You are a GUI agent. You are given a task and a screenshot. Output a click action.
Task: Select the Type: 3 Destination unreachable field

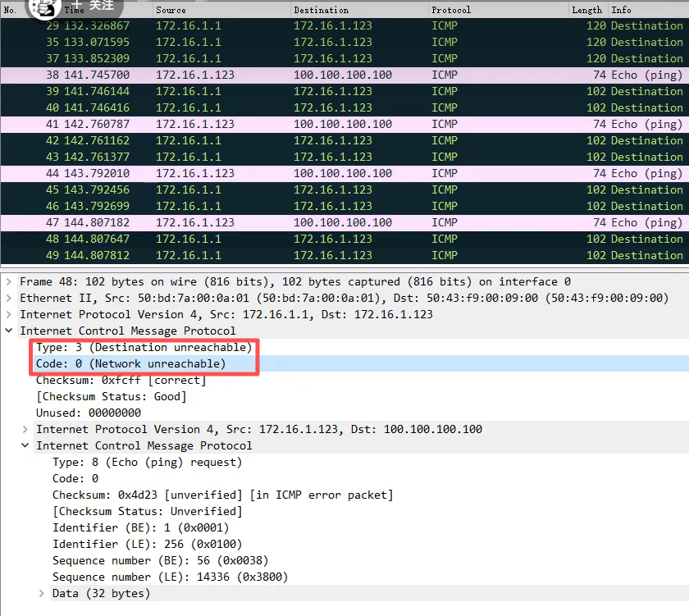(x=144, y=347)
